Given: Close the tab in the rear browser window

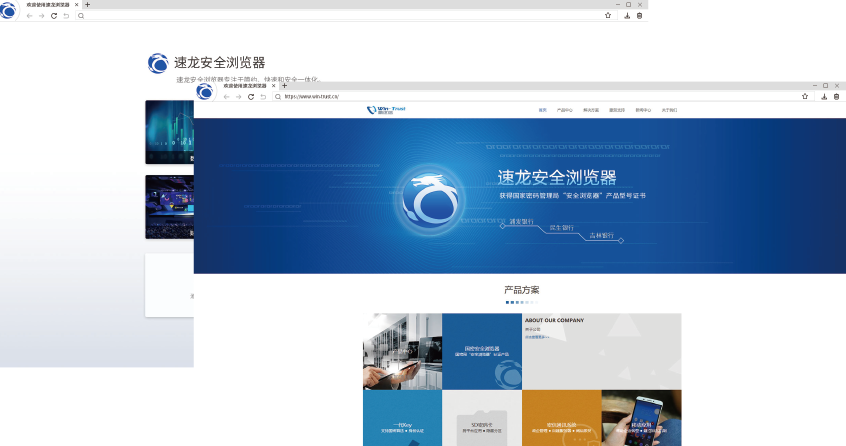Looking at the screenshot, I should click(77, 4).
